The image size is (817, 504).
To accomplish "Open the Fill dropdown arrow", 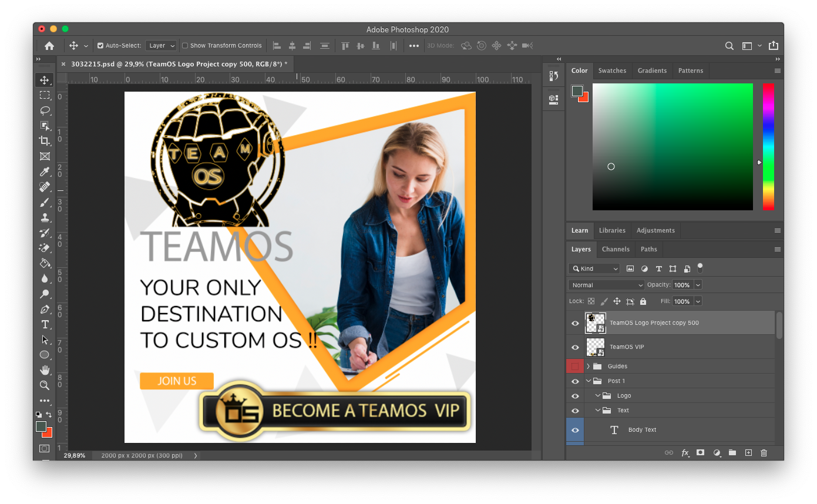I will [x=698, y=301].
